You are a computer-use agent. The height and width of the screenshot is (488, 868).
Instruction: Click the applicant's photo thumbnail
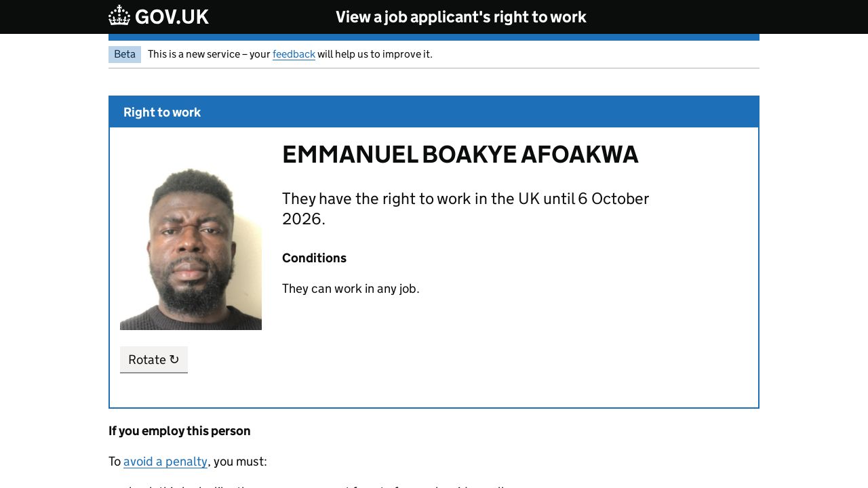click(191, 249)
